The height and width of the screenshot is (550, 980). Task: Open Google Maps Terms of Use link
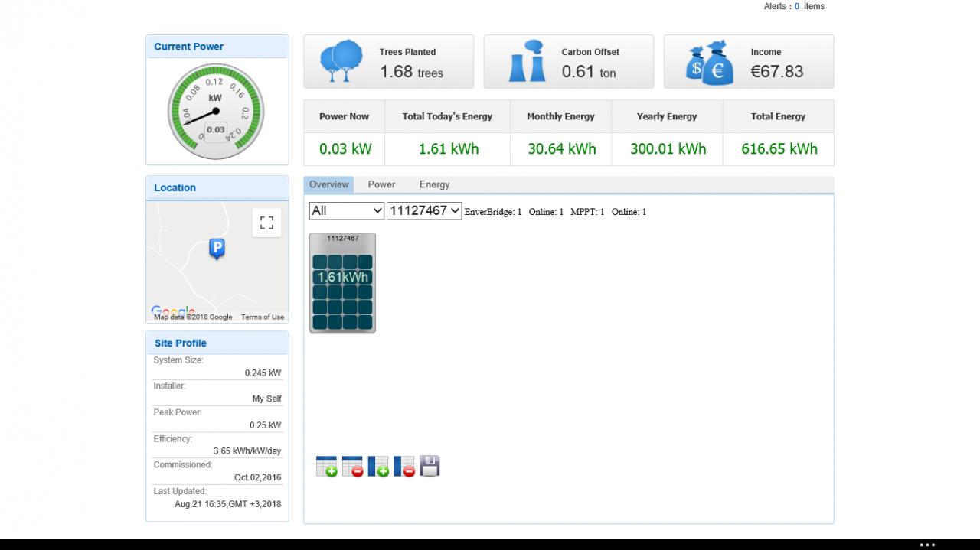pyautogui.click(x=263, y=317)
